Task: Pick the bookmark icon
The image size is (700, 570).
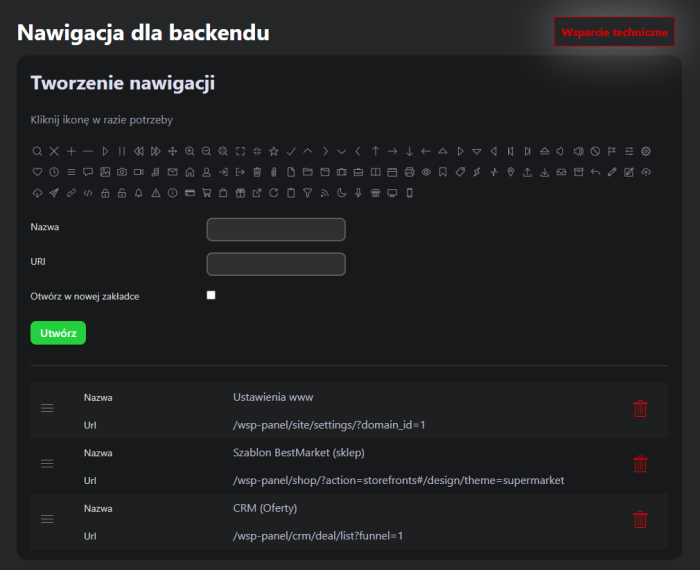Action: click(x=443, y=172)
